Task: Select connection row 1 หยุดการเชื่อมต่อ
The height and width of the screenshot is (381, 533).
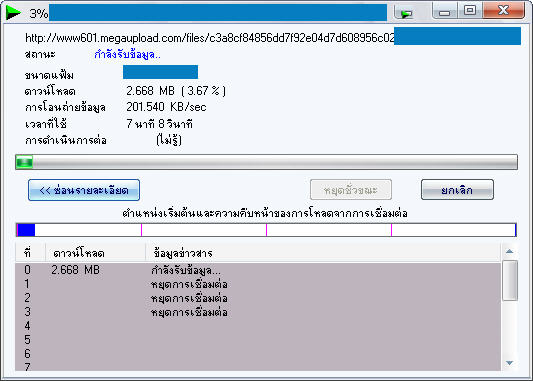Action: tap(258, 284)
